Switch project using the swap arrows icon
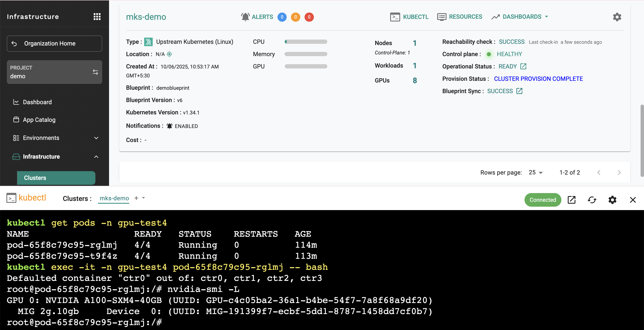The image size is (644, 330). 95,72
